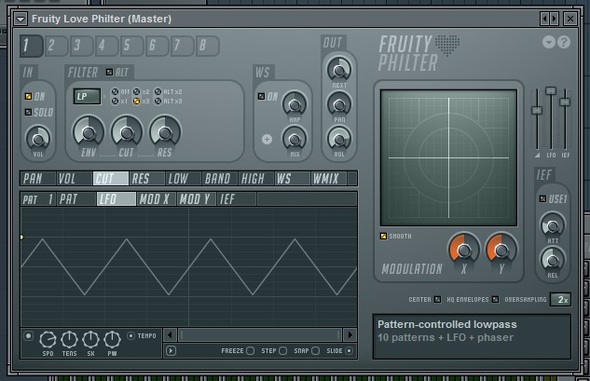590x381 pixels.
Task: Toggle the IN section ON switch
Action: tap(28, 96)
